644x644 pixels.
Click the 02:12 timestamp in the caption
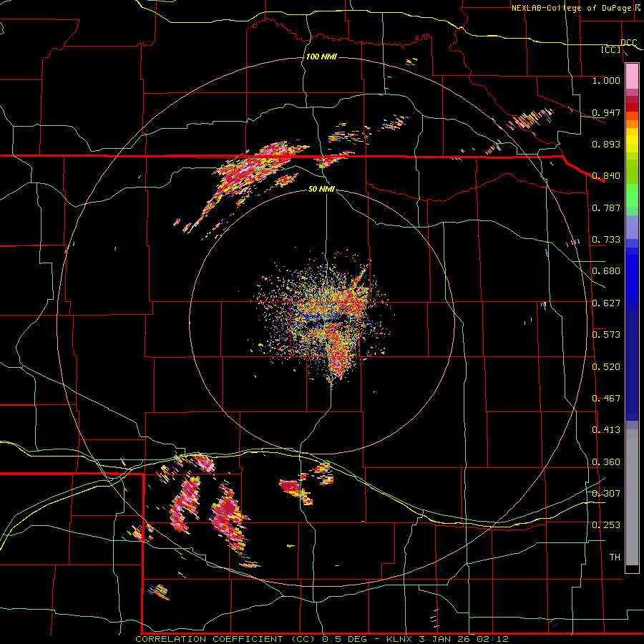point(492,639)
